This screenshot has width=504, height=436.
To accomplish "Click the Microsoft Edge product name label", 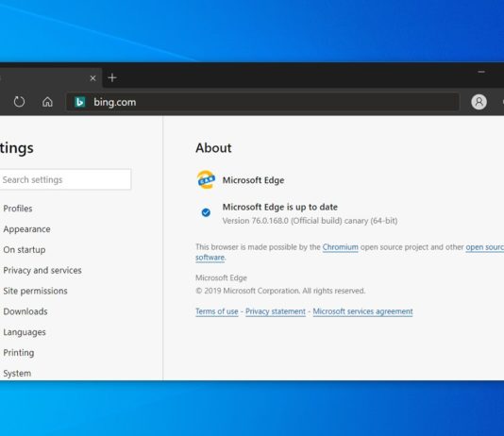I will 253,180.
